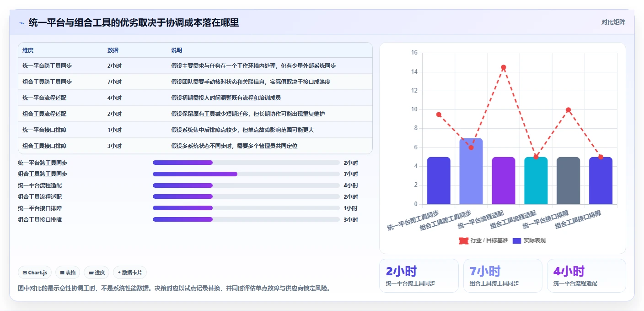
Task: Click the 7小时 cell in the table
Action: 114,82
